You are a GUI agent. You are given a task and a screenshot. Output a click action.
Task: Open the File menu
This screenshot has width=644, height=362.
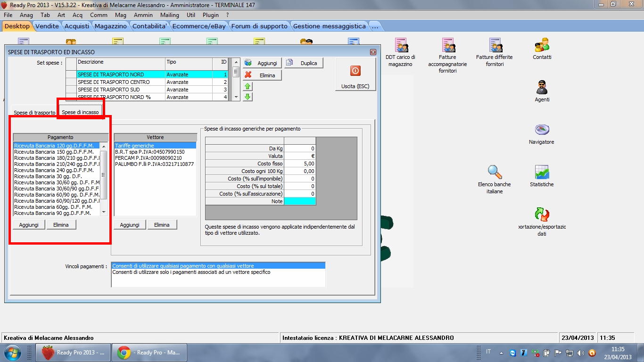pos(8,15)
